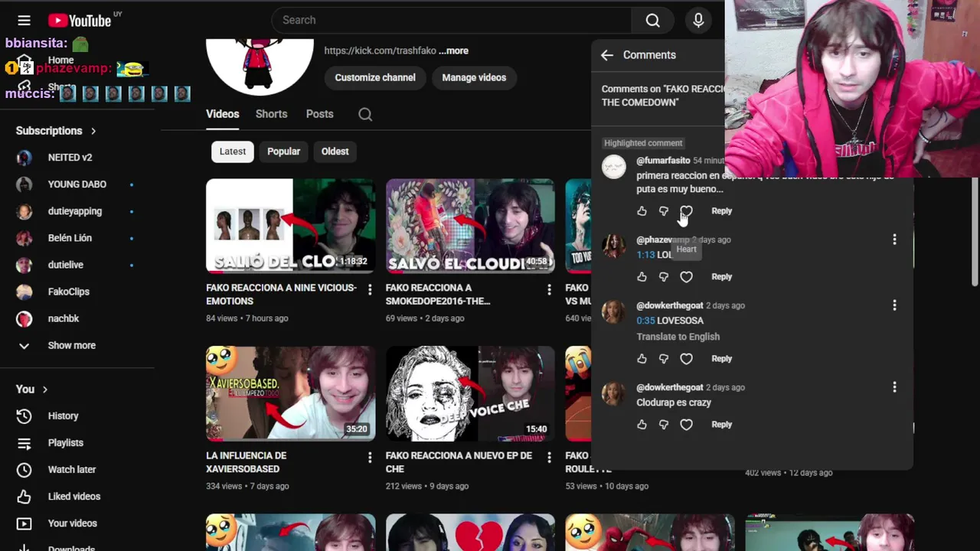Go to the YouTube logo home
This screenshot has width=980, height=551.
tap(80, 21)
